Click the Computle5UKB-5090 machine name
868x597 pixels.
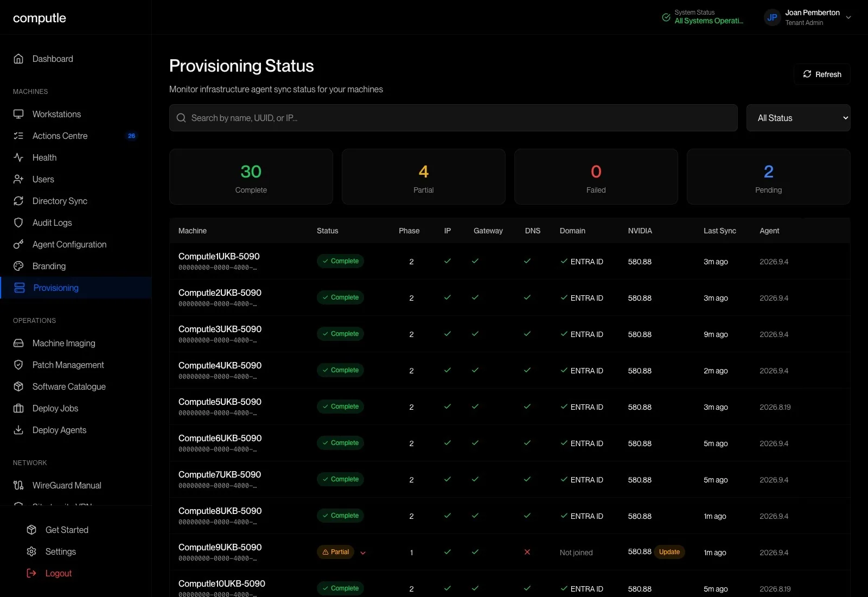[x=220, y=402]
